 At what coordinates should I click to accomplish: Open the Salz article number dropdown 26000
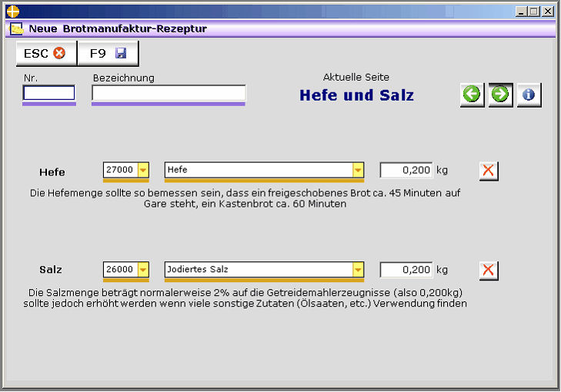point(143,270)
